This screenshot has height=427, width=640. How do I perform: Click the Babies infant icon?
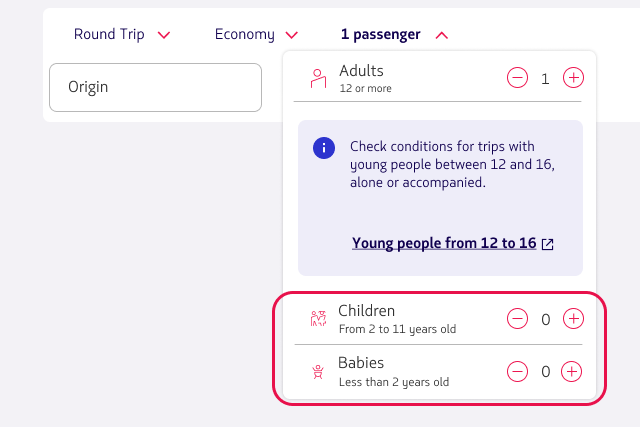318,372
